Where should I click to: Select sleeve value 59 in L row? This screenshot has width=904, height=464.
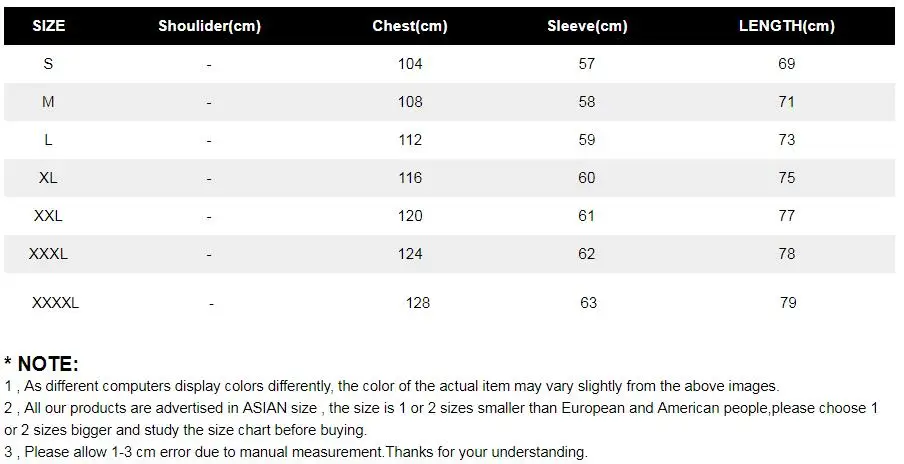click(x=587, y=139)
